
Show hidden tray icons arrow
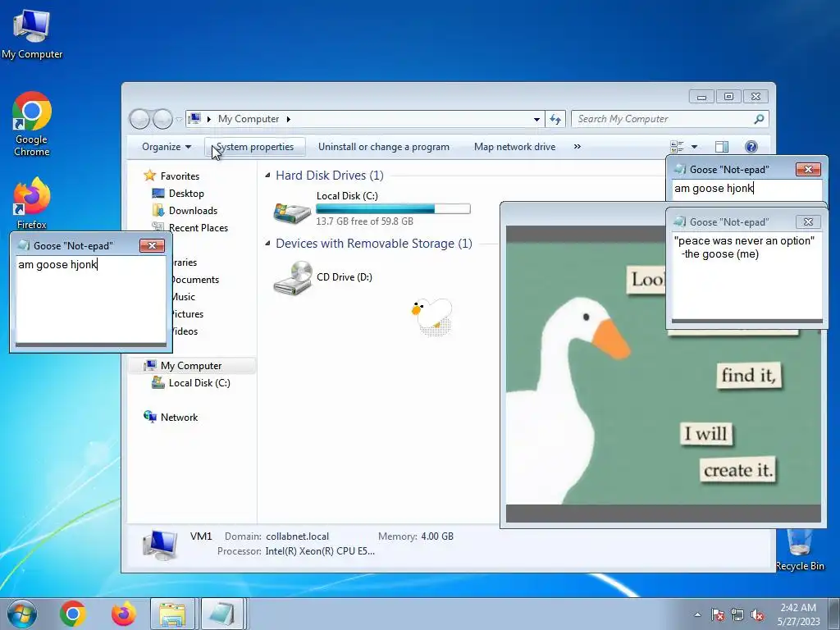(697, 615)
